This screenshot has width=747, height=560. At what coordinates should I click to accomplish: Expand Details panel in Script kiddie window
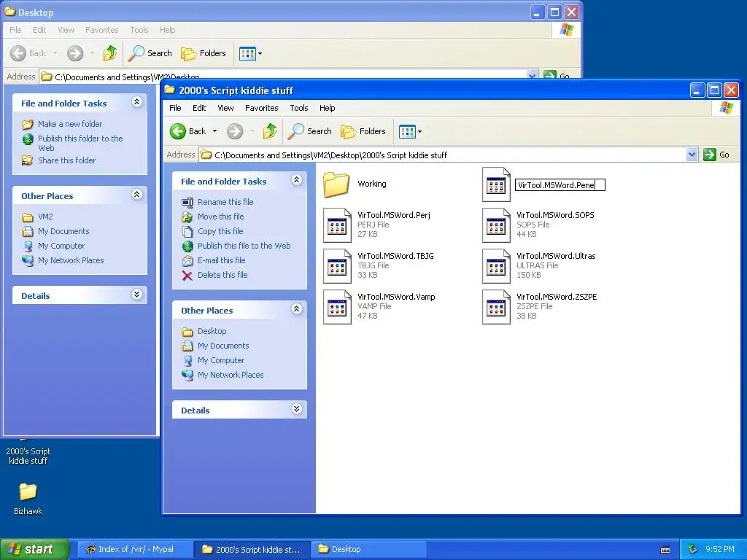296,409
